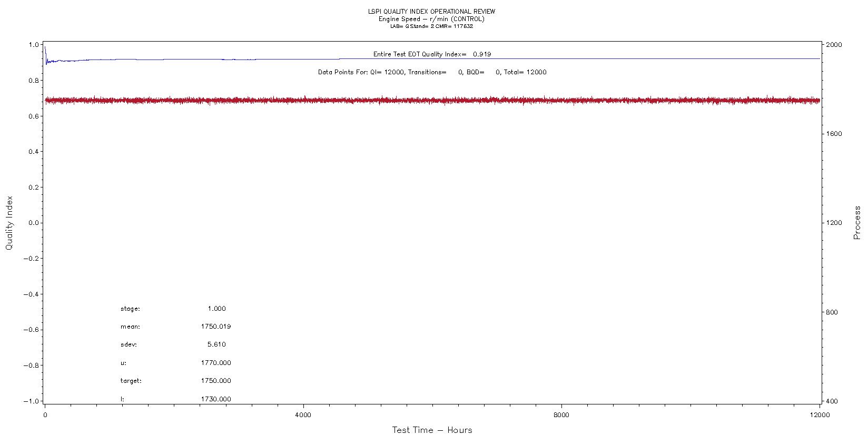Click the 4000 tick on the time axis
This screenshot has width=868, height=445.
tap(303, 415)
